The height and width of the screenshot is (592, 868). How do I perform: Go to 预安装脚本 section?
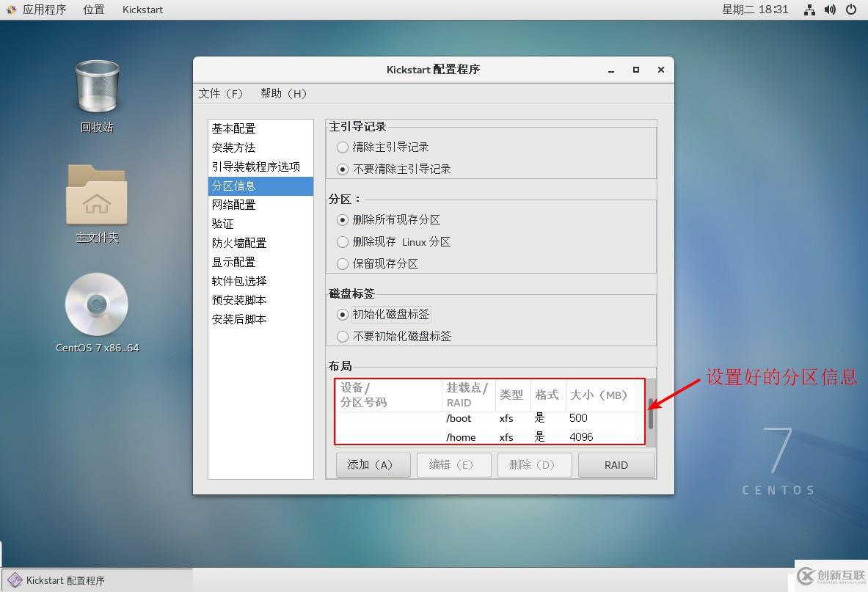(x=260, y=301)
